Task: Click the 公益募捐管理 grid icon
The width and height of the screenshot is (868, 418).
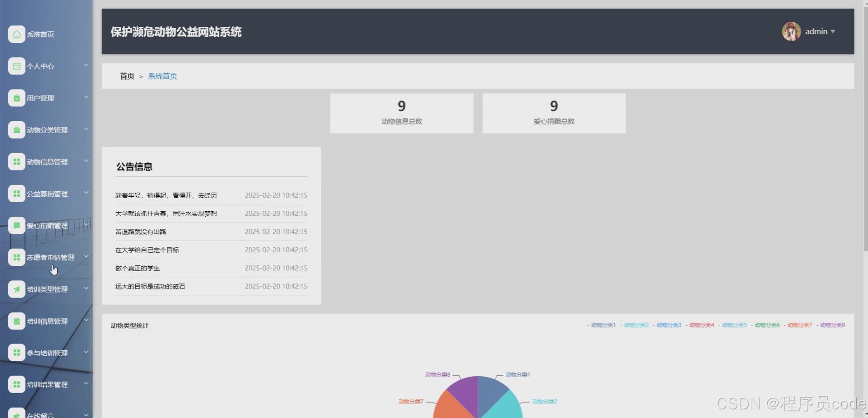Action: tap(17, 194)
